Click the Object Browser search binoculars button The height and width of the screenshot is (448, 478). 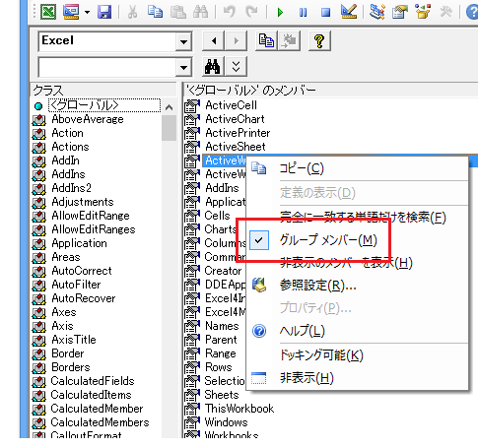pyautogui.click(x=213, y=67)
